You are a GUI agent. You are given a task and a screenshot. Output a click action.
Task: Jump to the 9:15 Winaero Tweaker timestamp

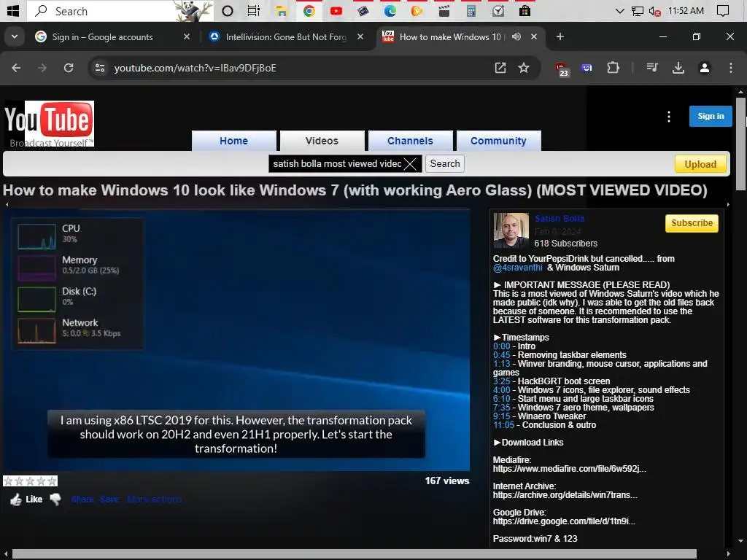point(502,416)
